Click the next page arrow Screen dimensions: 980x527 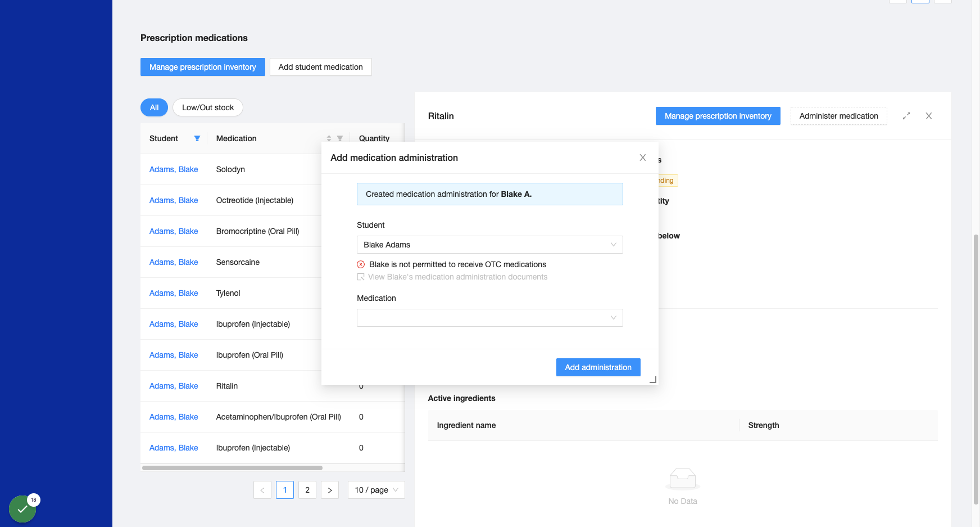click(x=330, y=490)
